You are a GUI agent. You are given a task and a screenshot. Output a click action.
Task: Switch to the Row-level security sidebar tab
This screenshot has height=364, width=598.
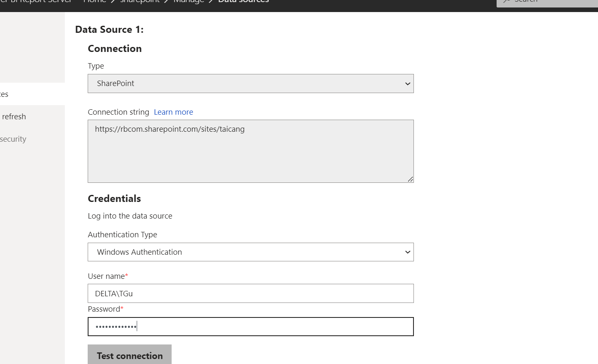(13, 139)
